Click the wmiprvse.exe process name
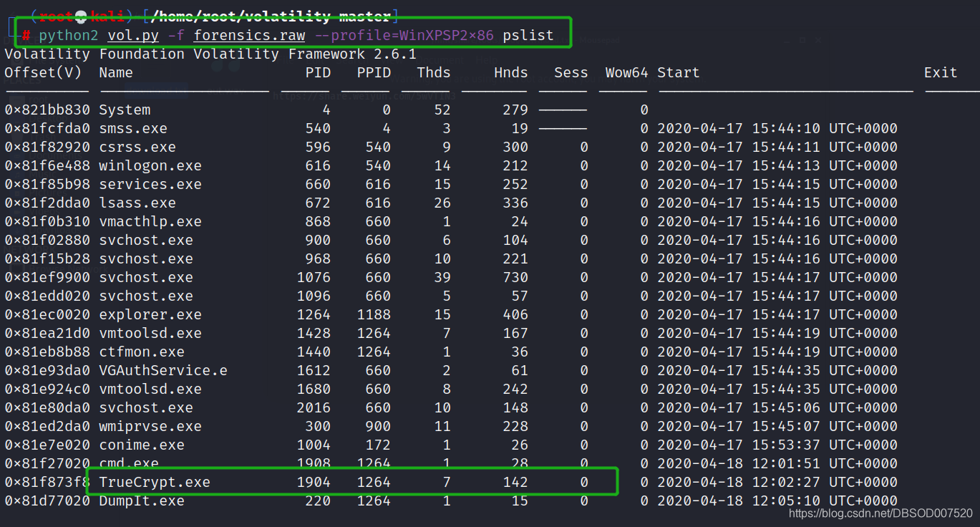The height and width of the screenshot is (527, 980). click(x=150, y=426)
